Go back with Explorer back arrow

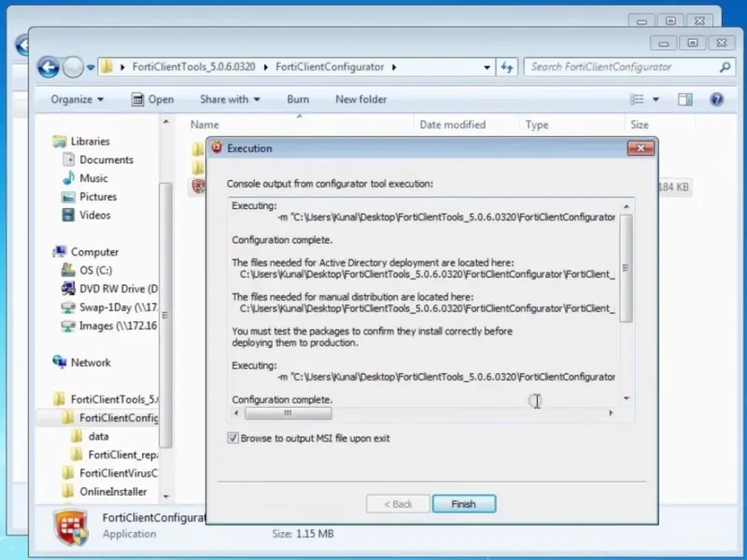coord(49,67)
